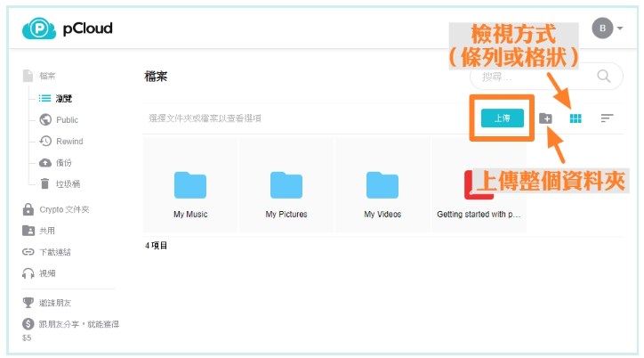This screenshot has height=358, width=644.
Task: Open 備份 backup in sidebar
Action: point(64,162)
